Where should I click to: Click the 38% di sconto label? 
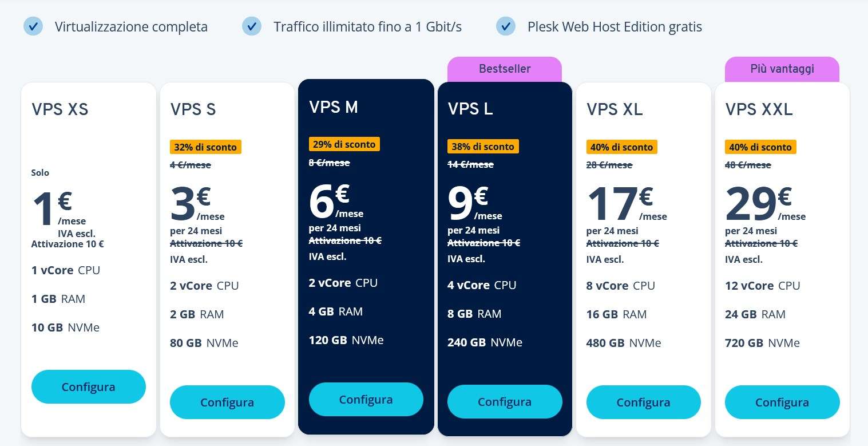coord(483,147)
